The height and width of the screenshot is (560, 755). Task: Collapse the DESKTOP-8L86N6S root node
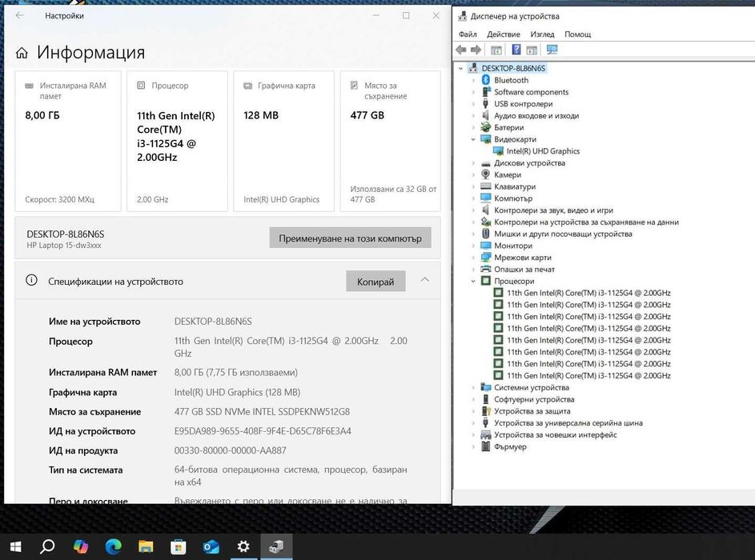[461, 68]
